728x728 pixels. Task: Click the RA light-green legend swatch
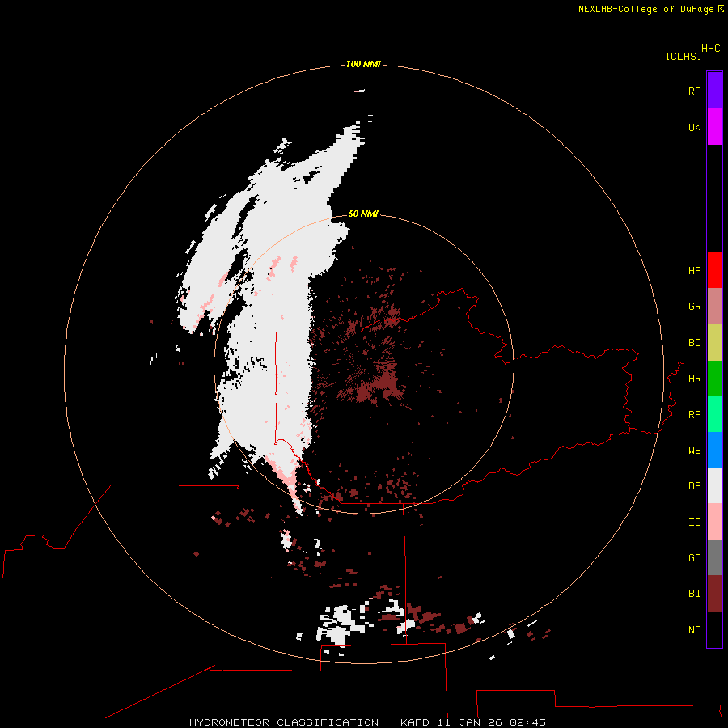point(714,414)
